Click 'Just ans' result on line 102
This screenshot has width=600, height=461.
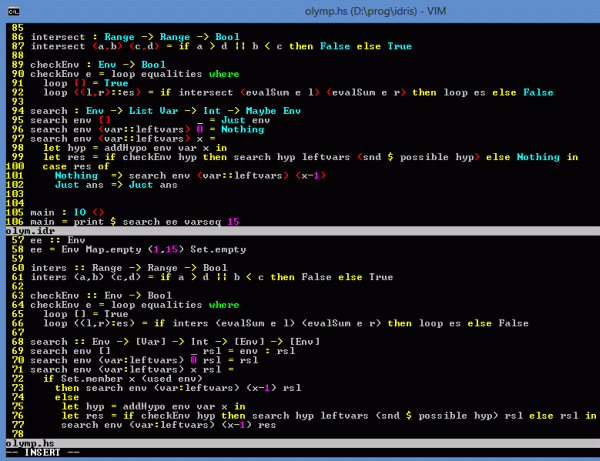[x=153, y=185]
